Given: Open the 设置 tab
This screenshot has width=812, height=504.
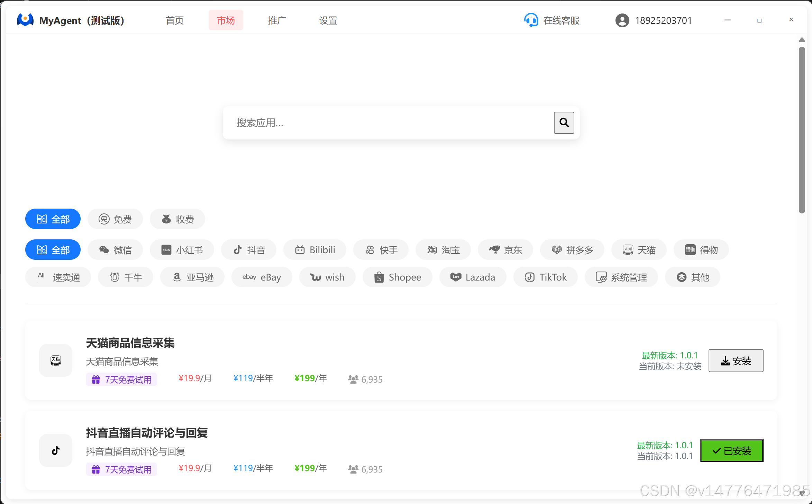Looking at the screenshot, I should tap(328, 20).
